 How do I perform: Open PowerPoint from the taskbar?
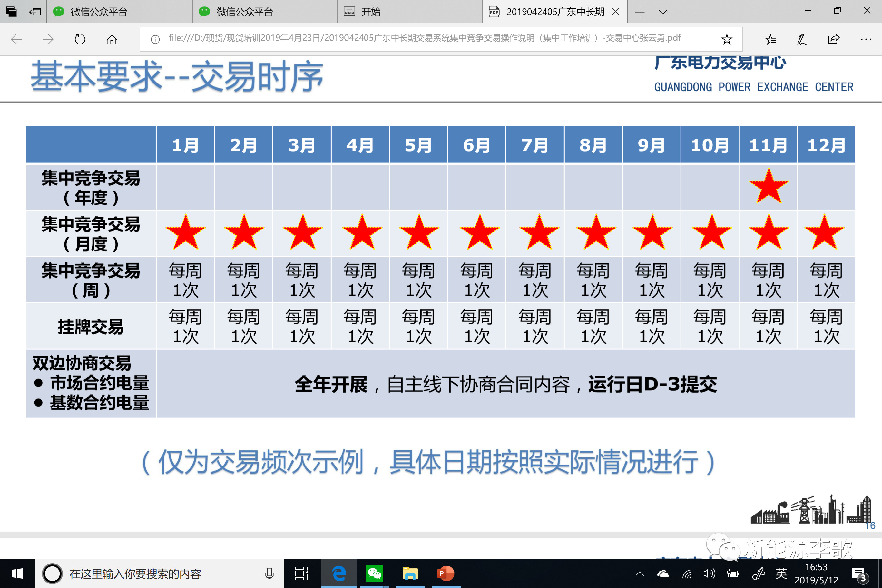[x=446, y=573]
